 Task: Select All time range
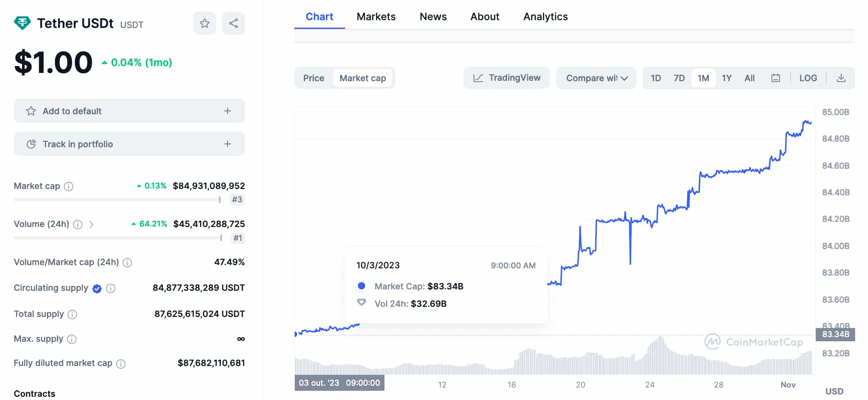click(x=750, y=78)
